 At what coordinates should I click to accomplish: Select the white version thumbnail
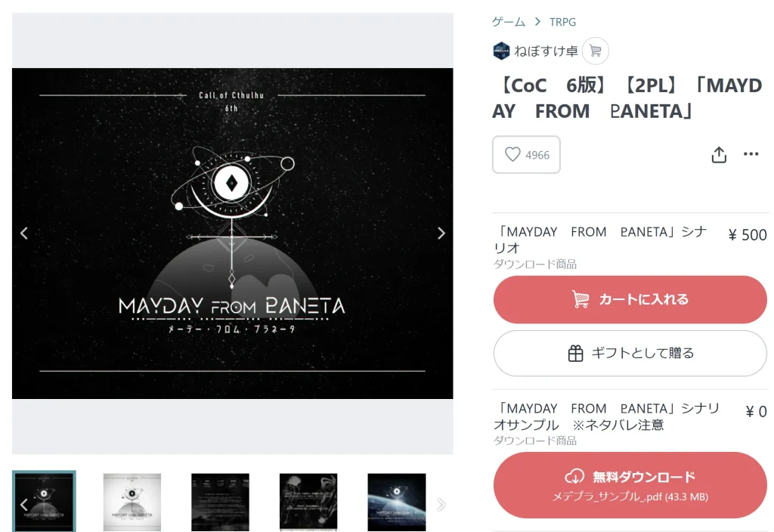coord(132,502)
